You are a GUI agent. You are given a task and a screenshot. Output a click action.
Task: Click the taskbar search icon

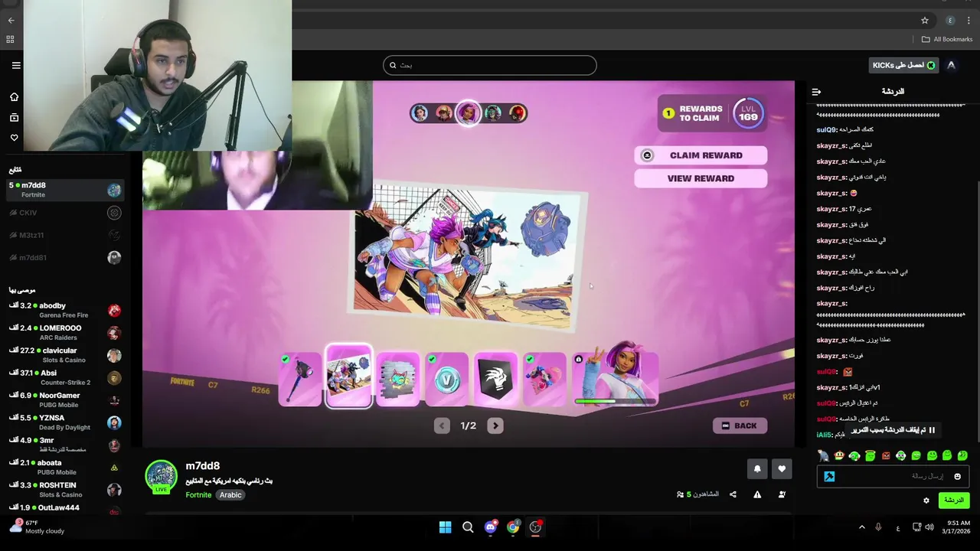(x=468, y=527)
